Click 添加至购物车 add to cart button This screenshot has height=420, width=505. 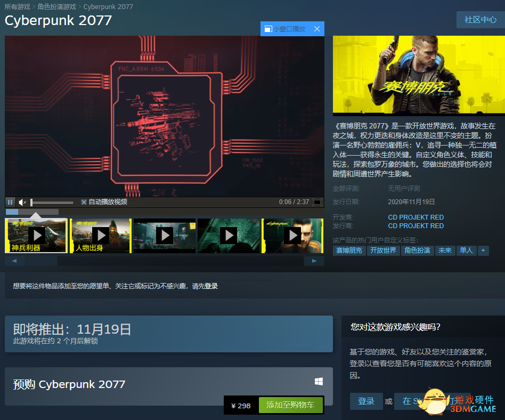click(290, 405)
